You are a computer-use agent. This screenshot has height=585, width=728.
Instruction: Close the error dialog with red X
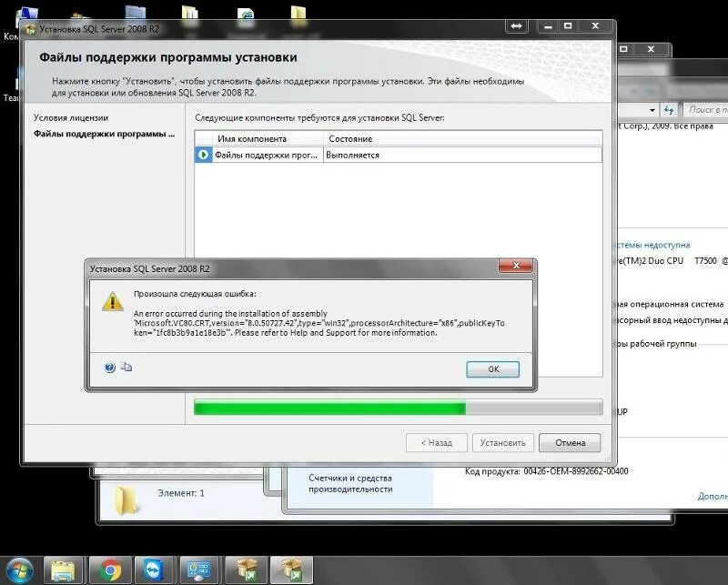click(515, 266)
